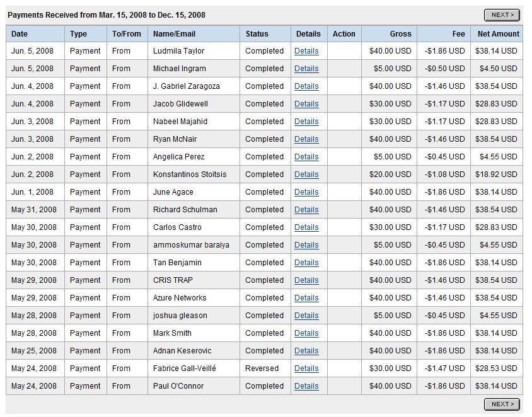
Task: View Details for J. Gabriel Zaragoza
Action: pyautogui.click(x=306, y=86)
